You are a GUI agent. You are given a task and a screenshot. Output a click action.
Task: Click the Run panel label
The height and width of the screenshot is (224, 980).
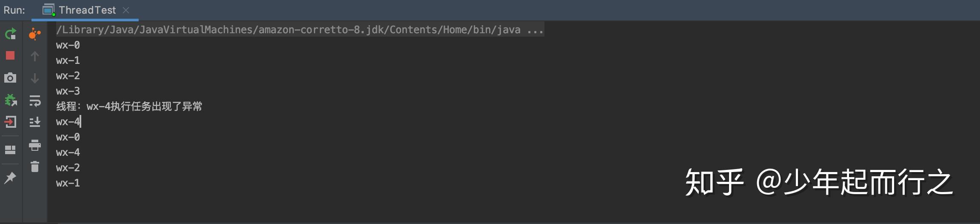pos(14,10)
